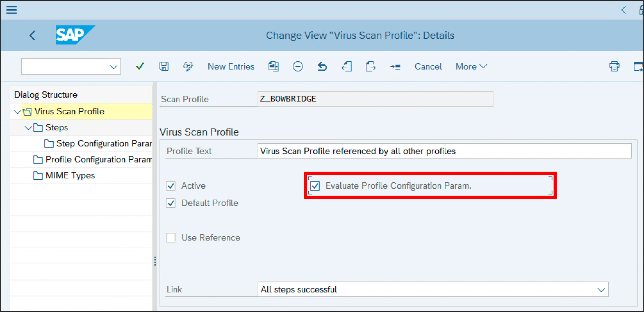Viewport: 644px width, 312px height.
Task: Toggle display/change mode with the pencil icon
Action: (x=188, y=66)
